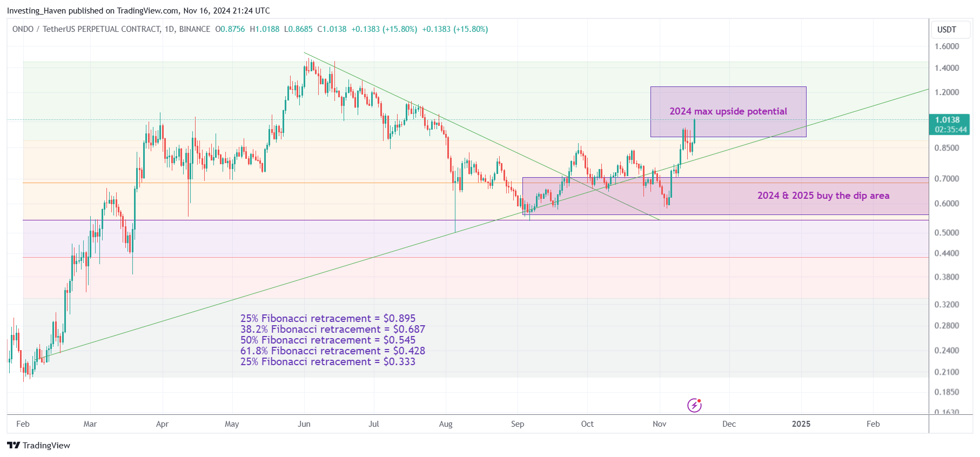Screen dimensions: 980x457
Task: Click the '25% Fibonacci retracement = $0.895' text
Action: [x=328, y=319]
